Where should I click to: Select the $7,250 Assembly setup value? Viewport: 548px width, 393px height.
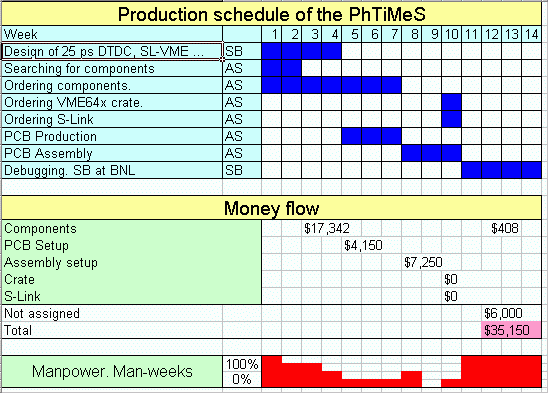tap(423, 262)
